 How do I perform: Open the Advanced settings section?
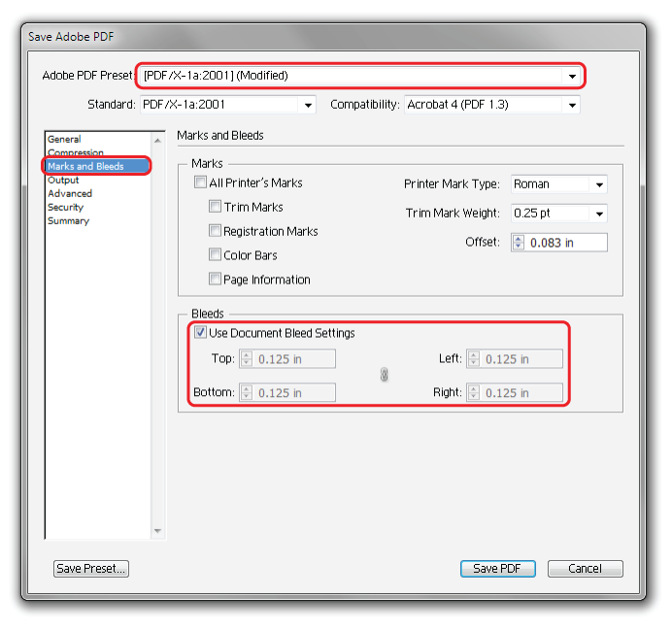pos(70,193)
